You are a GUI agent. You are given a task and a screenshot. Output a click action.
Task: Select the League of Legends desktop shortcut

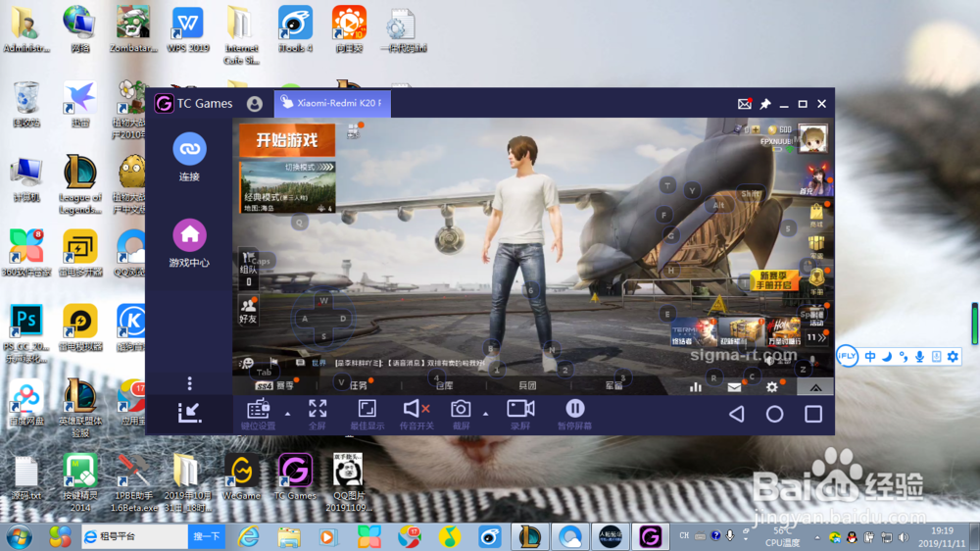[80, 184]
